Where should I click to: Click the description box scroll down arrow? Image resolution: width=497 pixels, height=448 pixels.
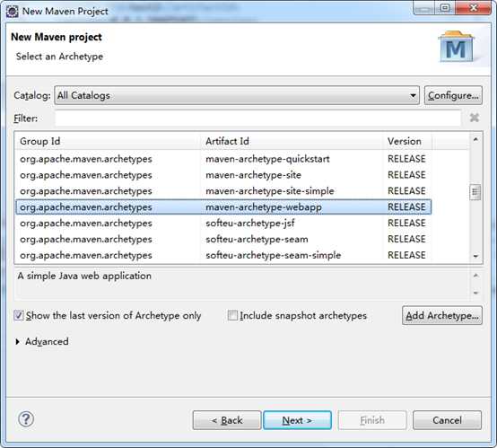pos(475,293)
